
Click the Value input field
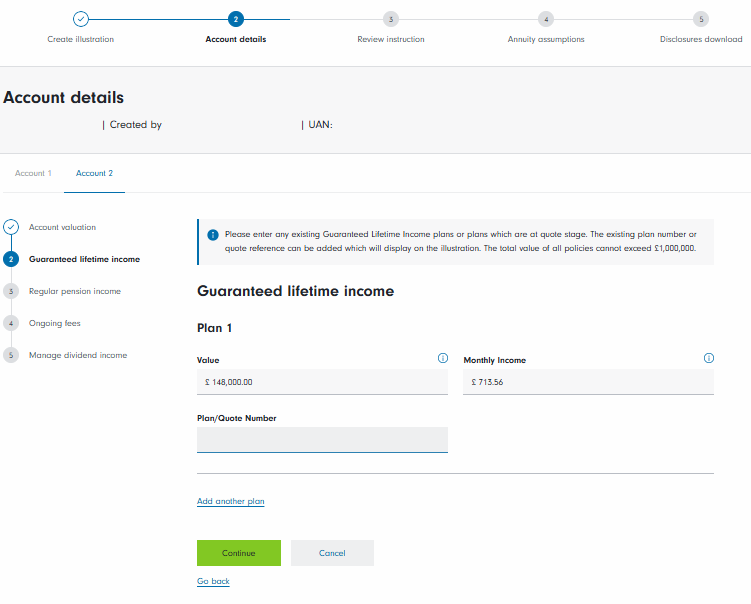pyautogui.click(x=322, y=381)
